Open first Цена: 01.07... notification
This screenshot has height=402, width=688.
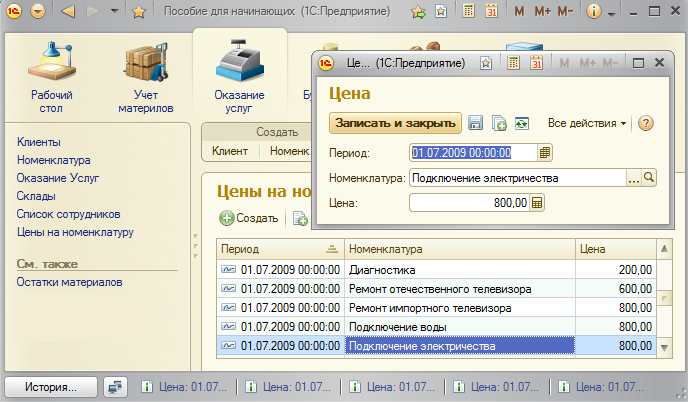(x=184, y=387)
